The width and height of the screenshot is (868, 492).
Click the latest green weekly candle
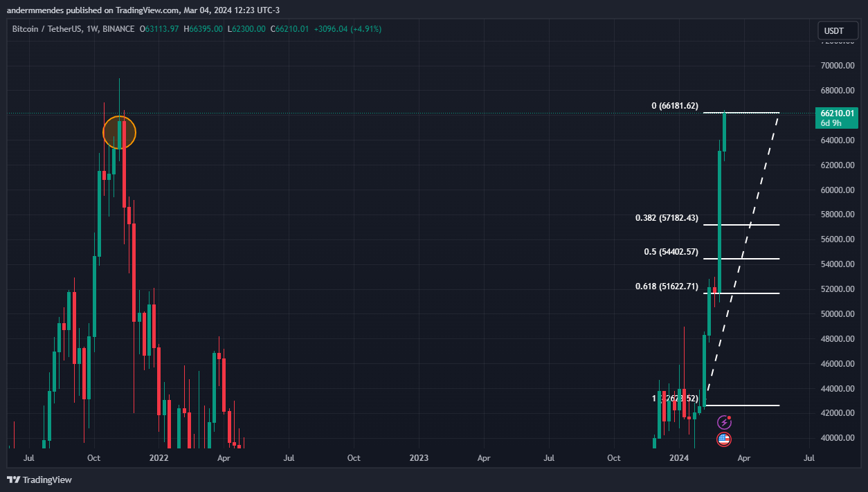pos(725,131)
